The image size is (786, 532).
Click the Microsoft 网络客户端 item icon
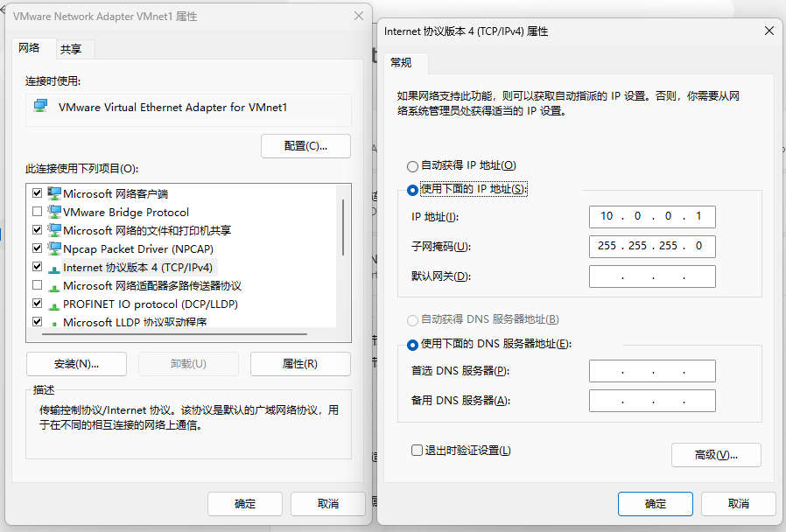[x=54, y=193]
